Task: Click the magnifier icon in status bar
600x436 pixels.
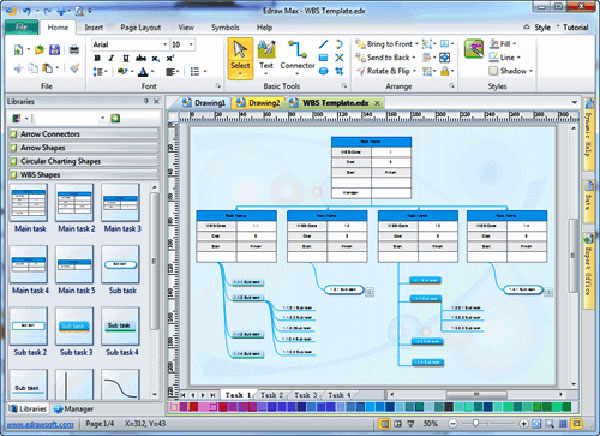Action: (549, 423)
